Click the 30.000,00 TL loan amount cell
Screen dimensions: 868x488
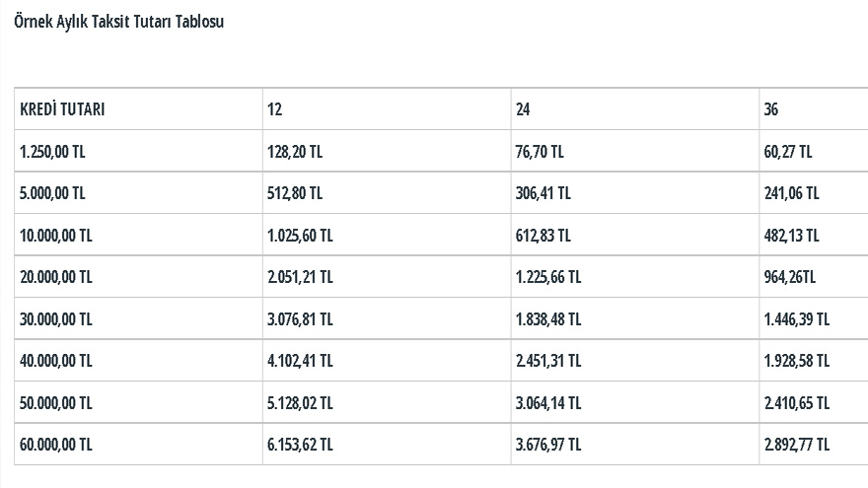[x=138, y=318]
